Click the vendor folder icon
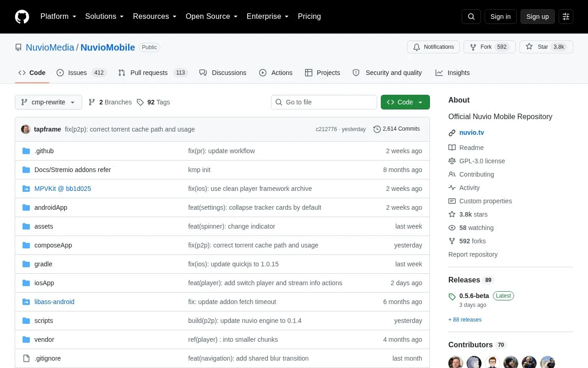588x368 pixels. [x=26, y=339]
